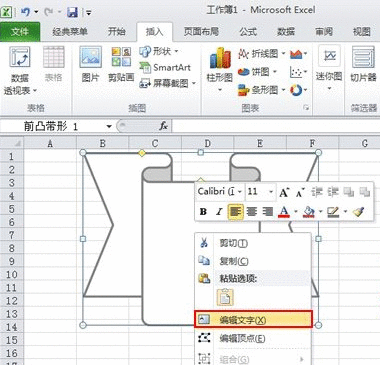The image size is (380, 365).
Task: Open the 文件 tab
Action: click(x=20, y=32)
